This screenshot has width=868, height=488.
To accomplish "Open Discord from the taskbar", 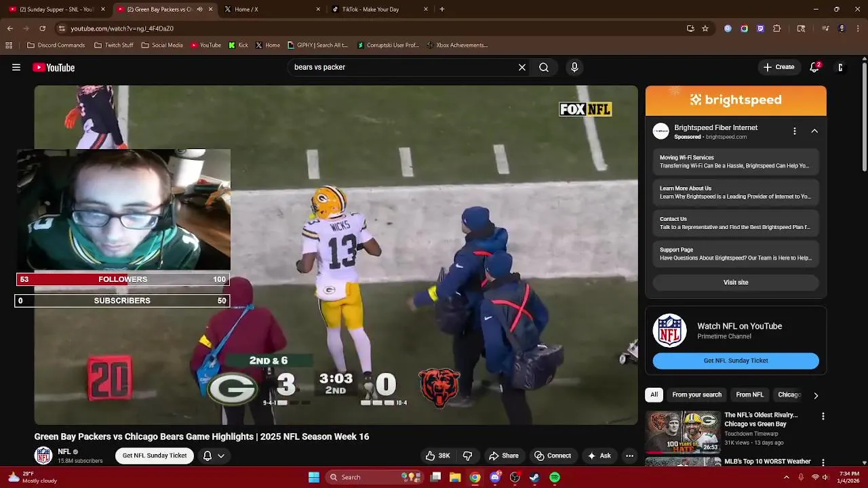I will click(x=496, y=477).
